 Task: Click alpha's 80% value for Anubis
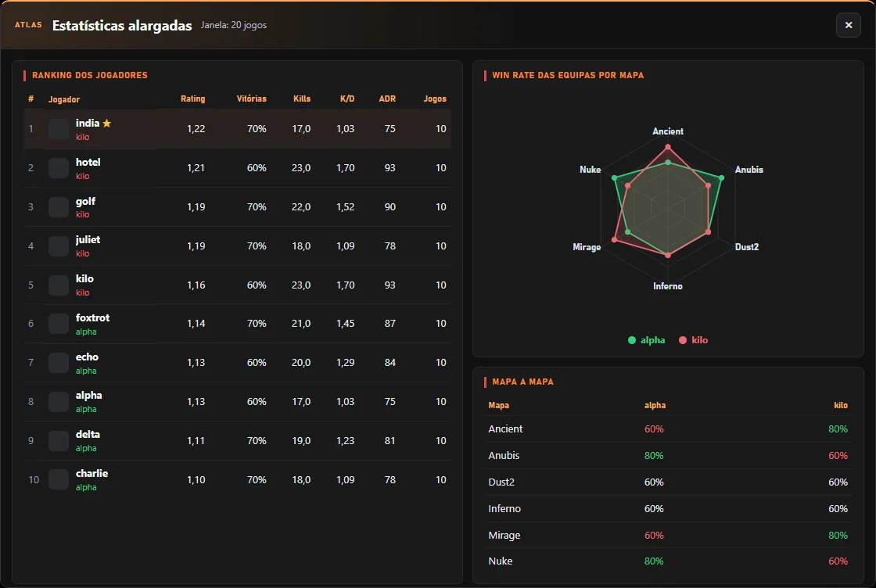click(654, 456)
